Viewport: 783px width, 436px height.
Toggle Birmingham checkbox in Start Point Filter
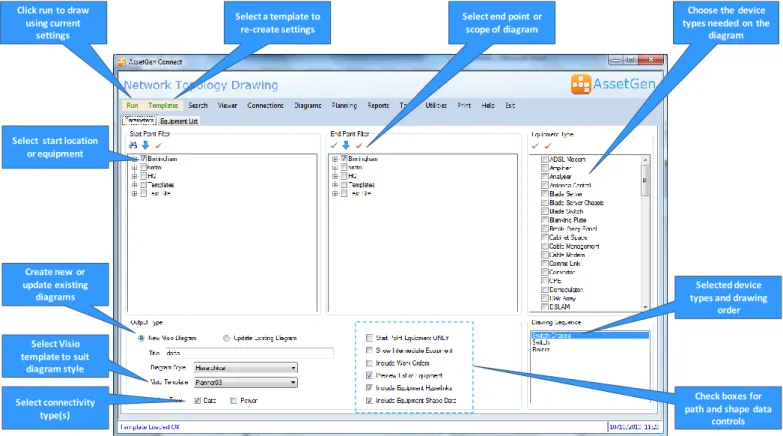pyautogui.click(x=143, y=158)
